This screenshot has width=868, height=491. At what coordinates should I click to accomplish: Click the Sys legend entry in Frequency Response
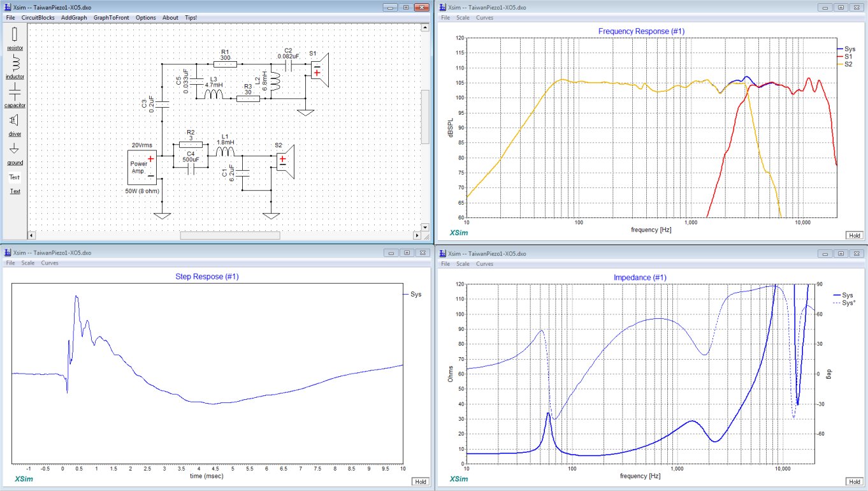click(x=846, y=48)
